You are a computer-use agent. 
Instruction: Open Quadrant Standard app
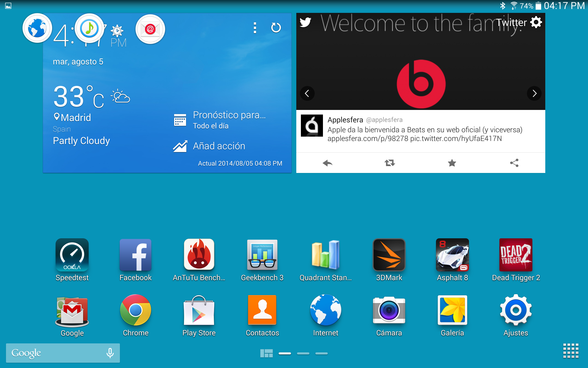326,255
